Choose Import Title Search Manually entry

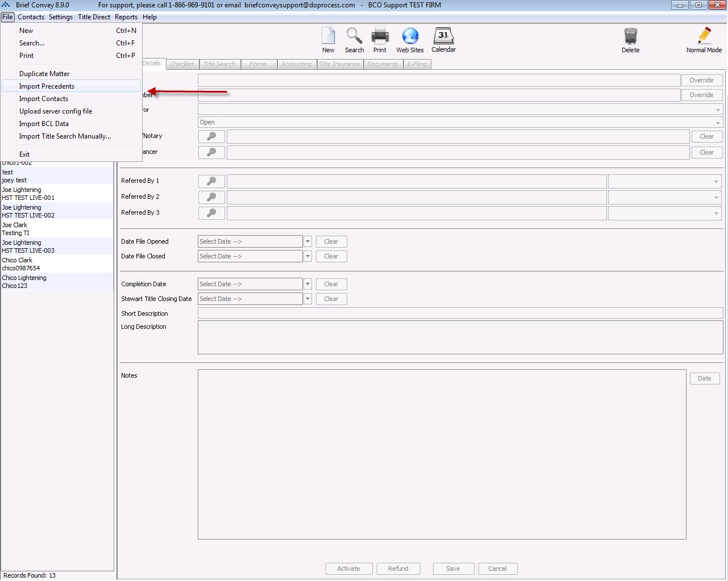[71, 136]
